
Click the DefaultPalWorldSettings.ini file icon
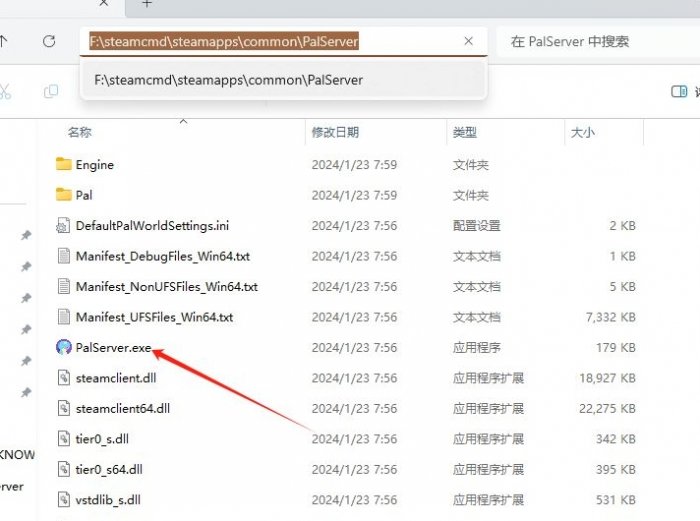pyautogui.click(x=64, y=226)
